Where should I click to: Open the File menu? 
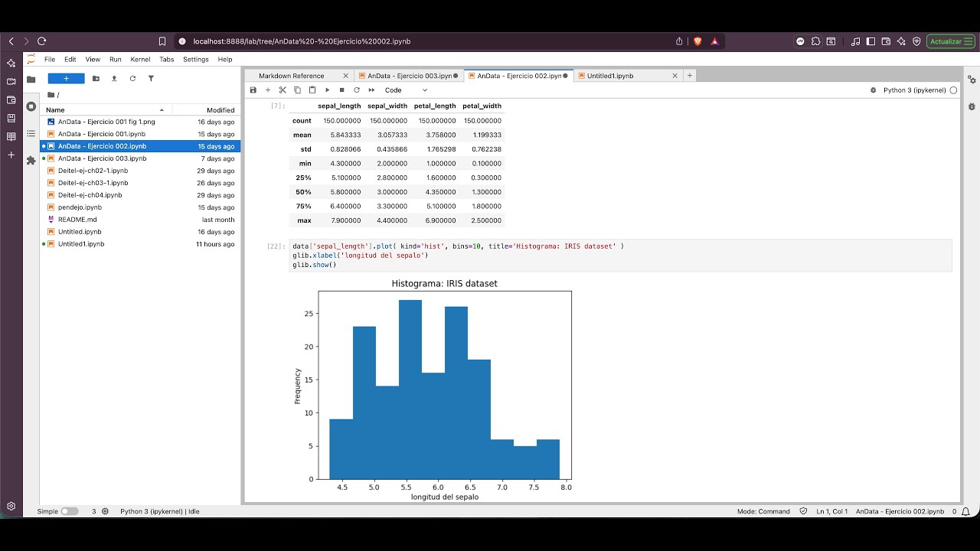pyautogui.click(x=50, y=59)
